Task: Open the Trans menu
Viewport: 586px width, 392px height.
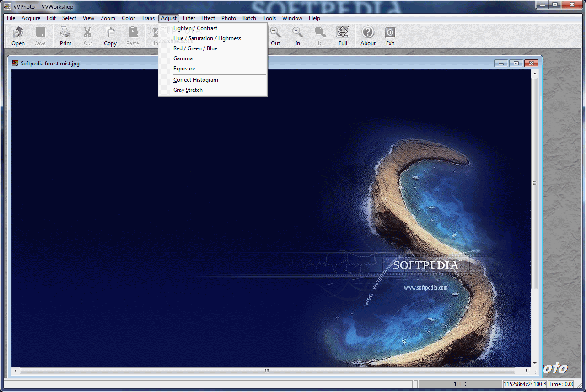Action: (x=148, y=18)
